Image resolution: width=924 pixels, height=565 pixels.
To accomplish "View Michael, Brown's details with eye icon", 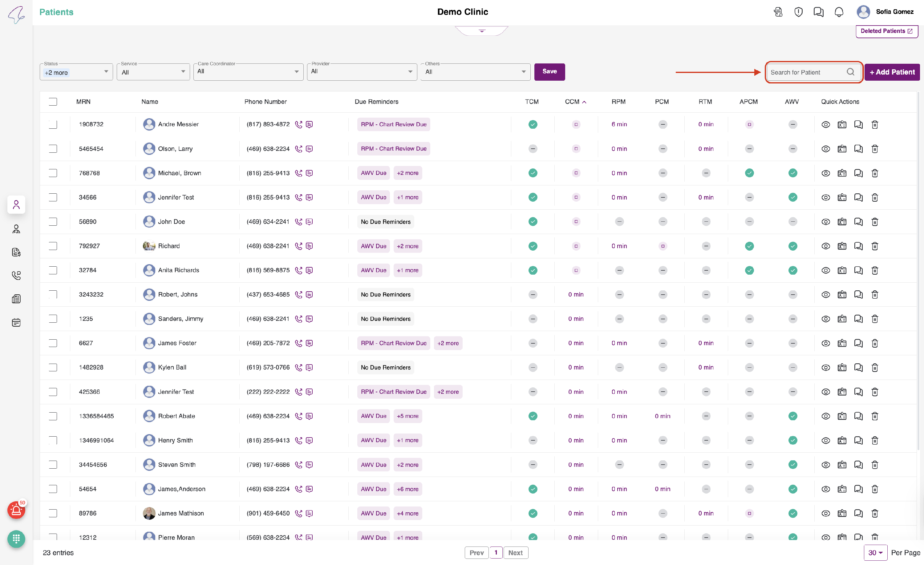I will (825, 173).
